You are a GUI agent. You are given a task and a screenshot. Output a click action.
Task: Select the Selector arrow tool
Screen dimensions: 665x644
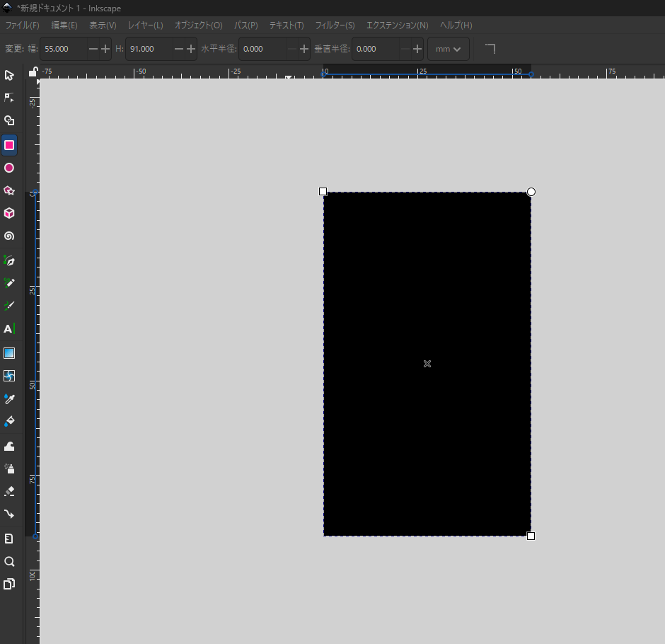point(9,75)
